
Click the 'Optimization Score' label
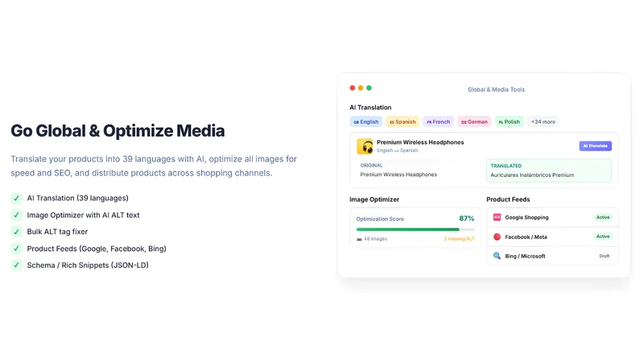click(x=380, y=219)
